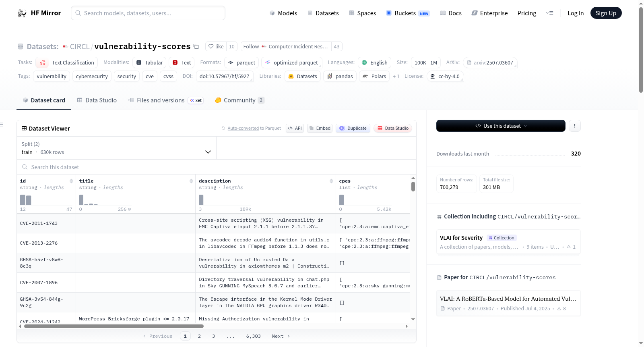The image size is (644, 347).
Task: Copy dataset name with the copy icon
Action: [196, 46]
